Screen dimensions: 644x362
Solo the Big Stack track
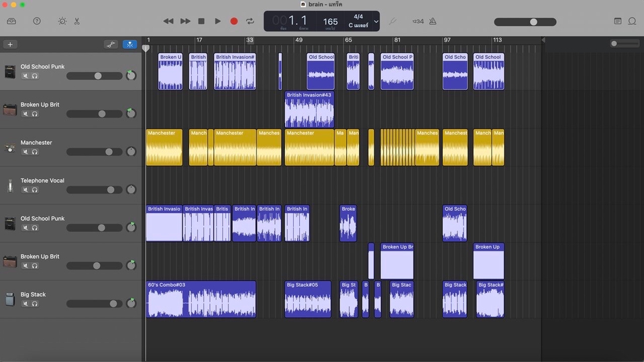35,304
